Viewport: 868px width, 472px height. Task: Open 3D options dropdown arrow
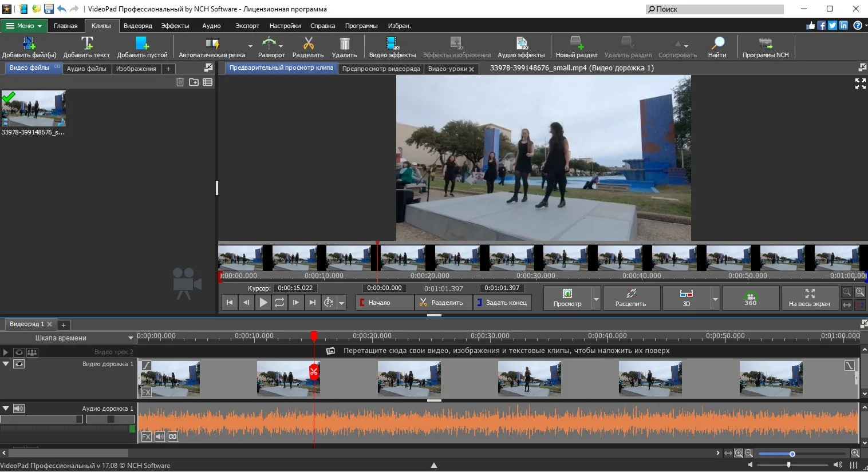(x=715, y=299)
